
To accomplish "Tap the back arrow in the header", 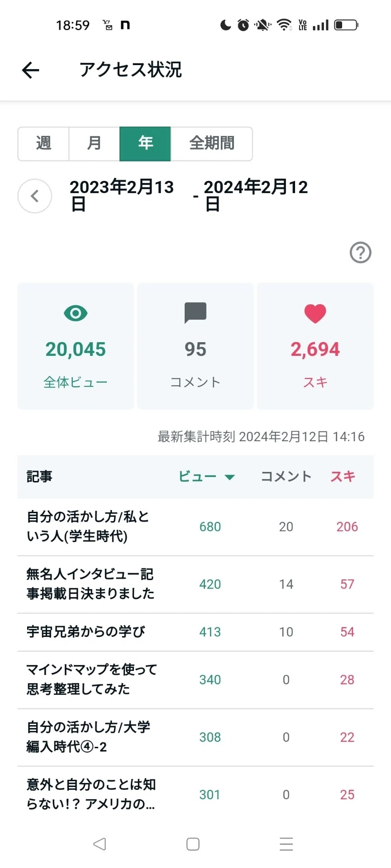I will pos(30,70).
